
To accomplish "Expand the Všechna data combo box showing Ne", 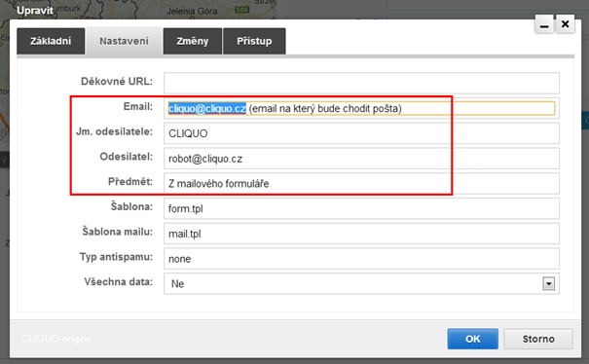I will 361,283.
